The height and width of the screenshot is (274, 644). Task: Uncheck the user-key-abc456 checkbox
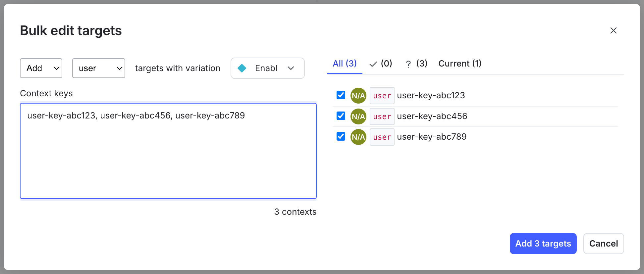pyautogui.click(x=341, y=116)
